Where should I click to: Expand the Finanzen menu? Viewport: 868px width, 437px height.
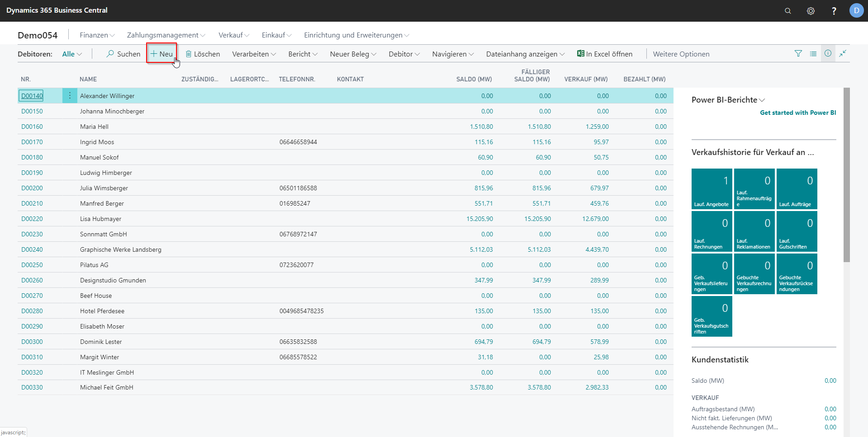(97, 35)
